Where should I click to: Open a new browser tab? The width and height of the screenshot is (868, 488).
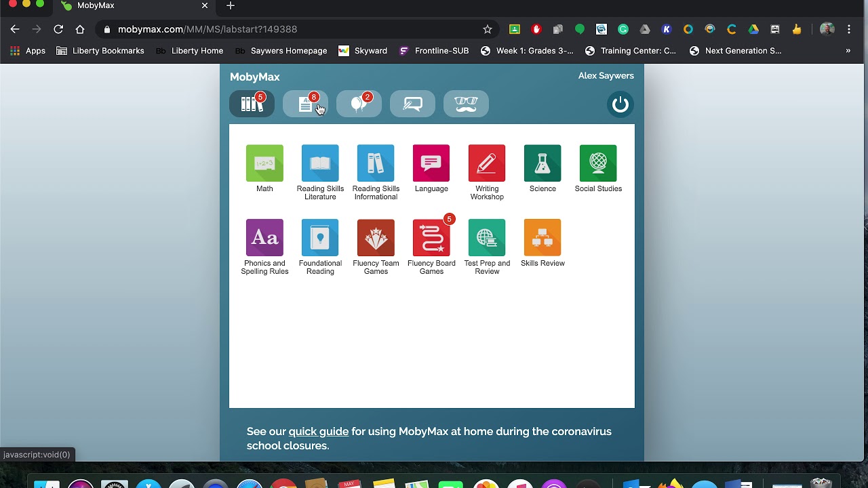(231, 5)
